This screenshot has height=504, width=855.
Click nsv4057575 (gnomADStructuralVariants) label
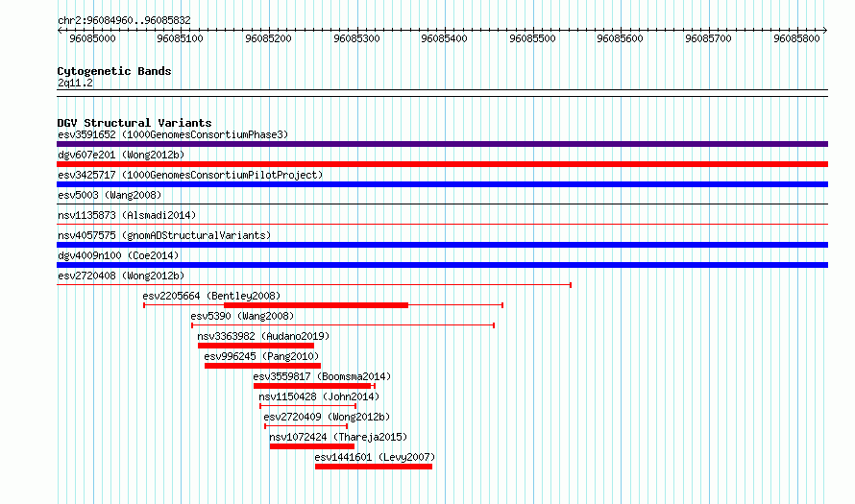(164, 235)
